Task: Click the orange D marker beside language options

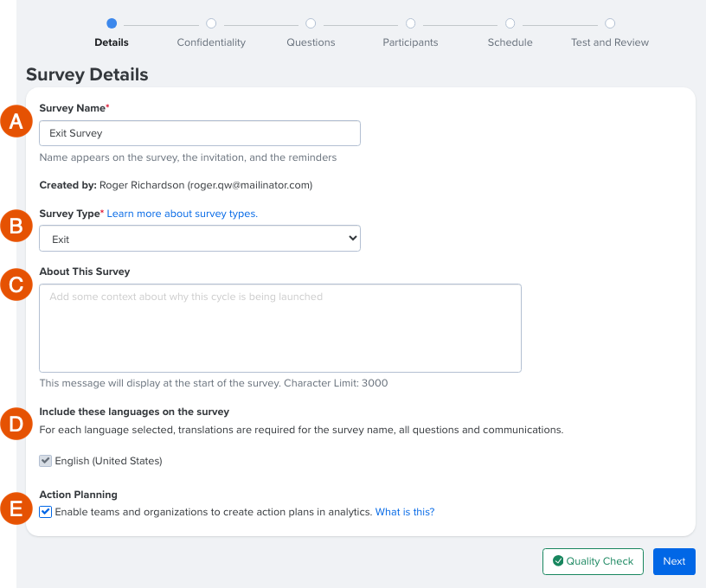Action: click(16, 424)
